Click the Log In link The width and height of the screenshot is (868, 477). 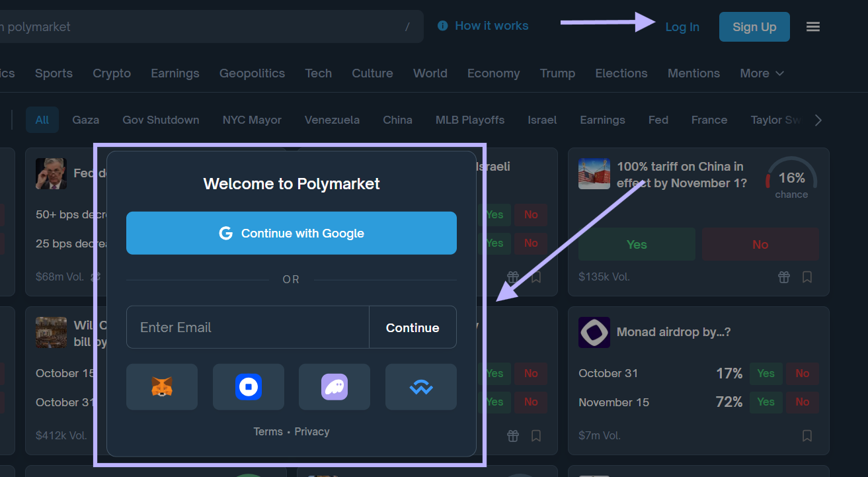tap(682, 26)
